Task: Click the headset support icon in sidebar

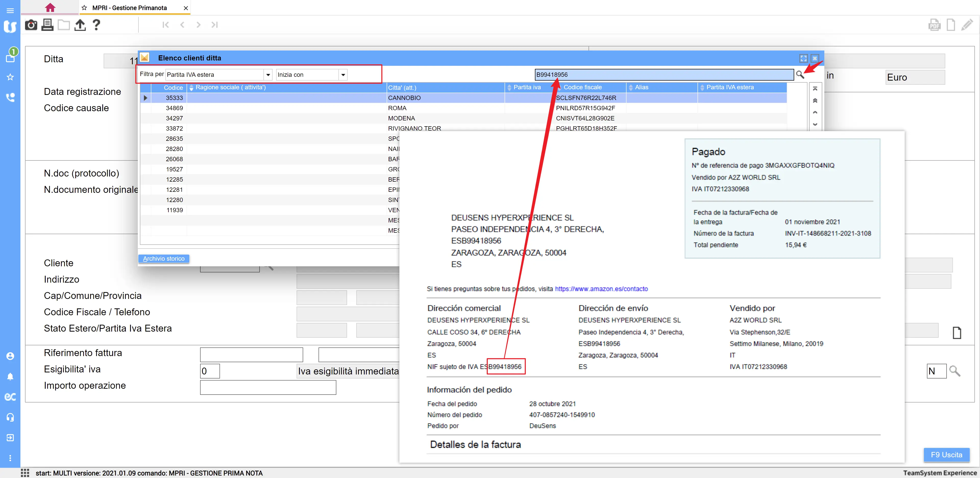Action: (10, 417)
